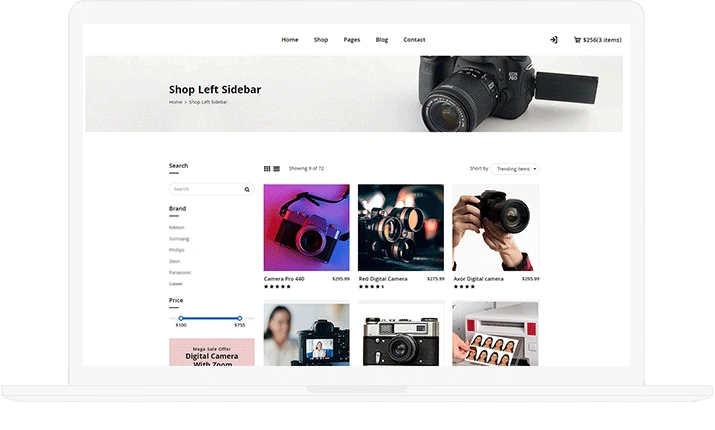Image resolution: width=715 pixels, height=430 pixels.
Task: Click the $755 maximum price slider handle
Action: [239, 318]
